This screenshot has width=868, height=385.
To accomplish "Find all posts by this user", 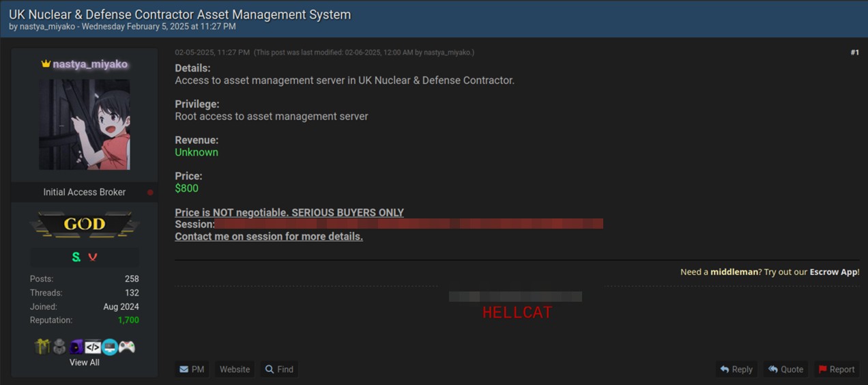I will click(x=279, y=369).
